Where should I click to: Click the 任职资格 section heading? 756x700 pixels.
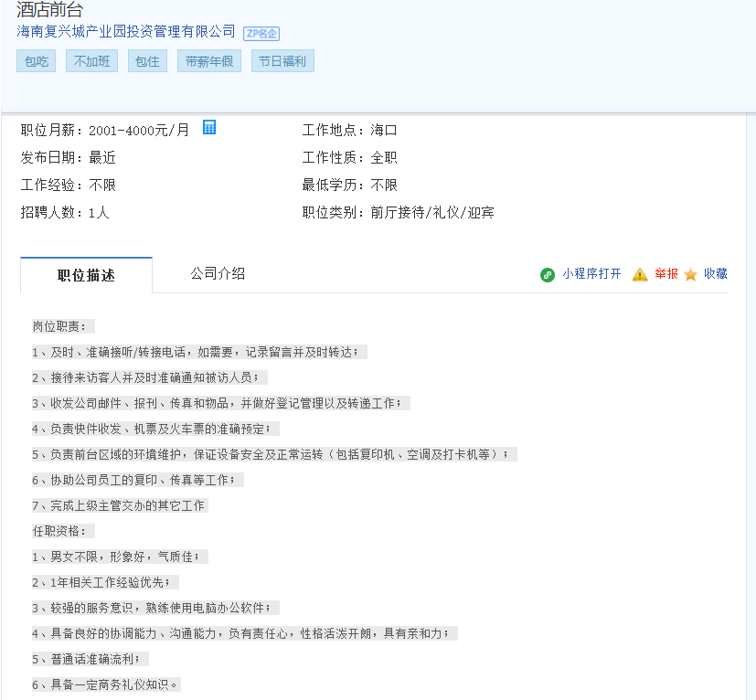pos(60,531)
